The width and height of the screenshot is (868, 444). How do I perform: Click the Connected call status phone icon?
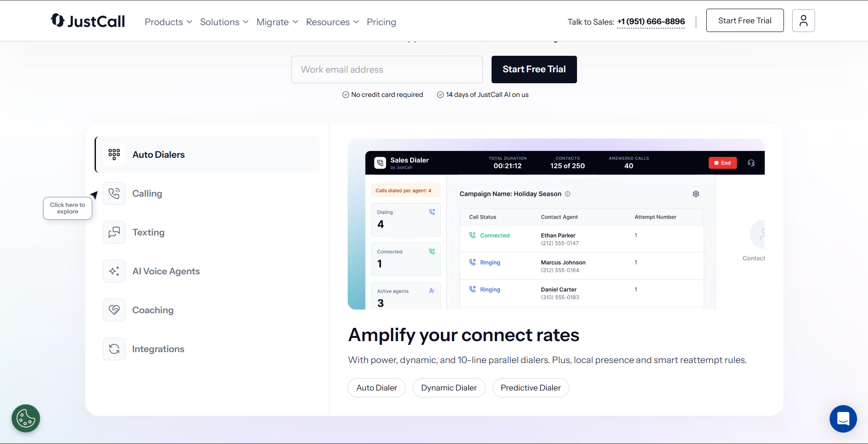(x=472, y=235)
